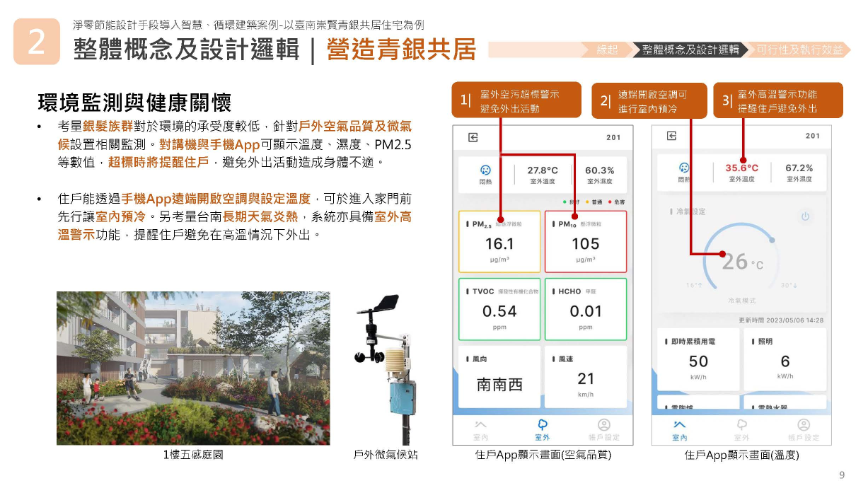Image resolution: width=868 pixels, height=488 pixels.
Task: Click the exit icon in the air quality screen
Action: (473, 137)
